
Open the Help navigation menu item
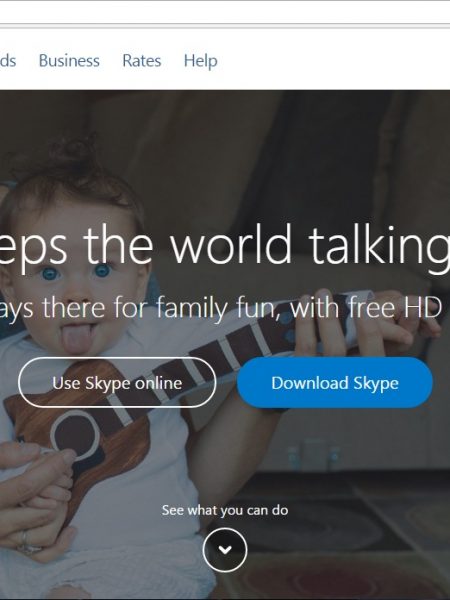click(201, 61)
